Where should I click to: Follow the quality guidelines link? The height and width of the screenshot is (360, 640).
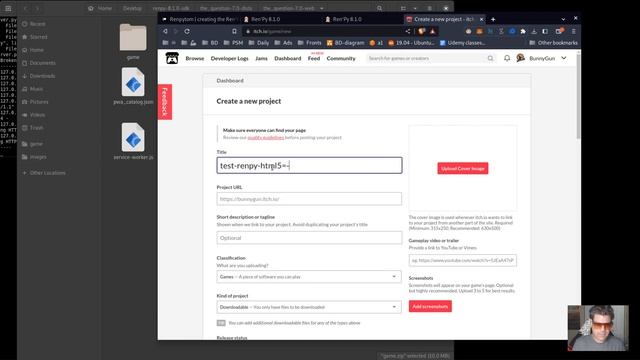click(266, 138)
